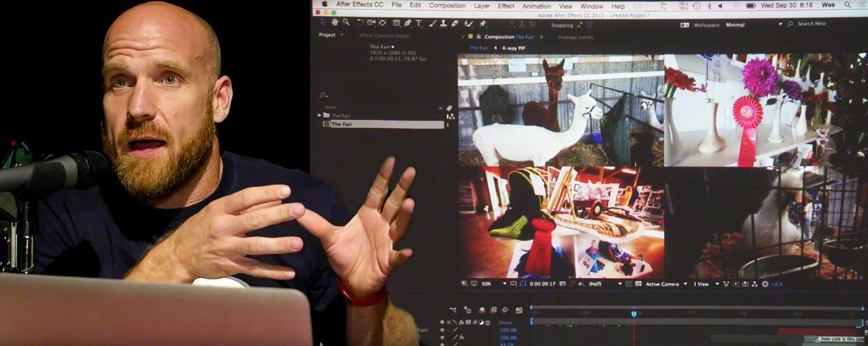This screenshot has height=346, width=868.
Task: Open the File menu
Action: 396,5
